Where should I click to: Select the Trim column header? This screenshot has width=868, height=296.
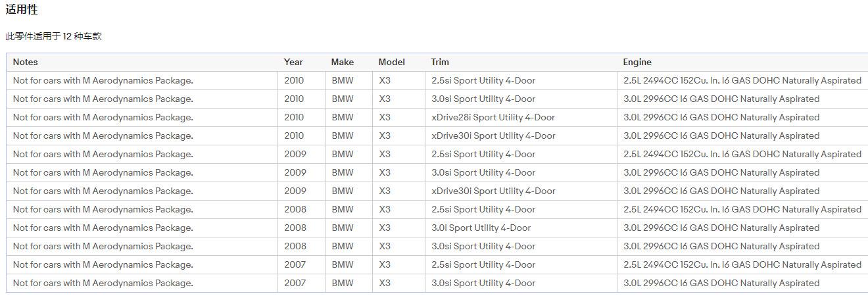click(x=440, y=62)
